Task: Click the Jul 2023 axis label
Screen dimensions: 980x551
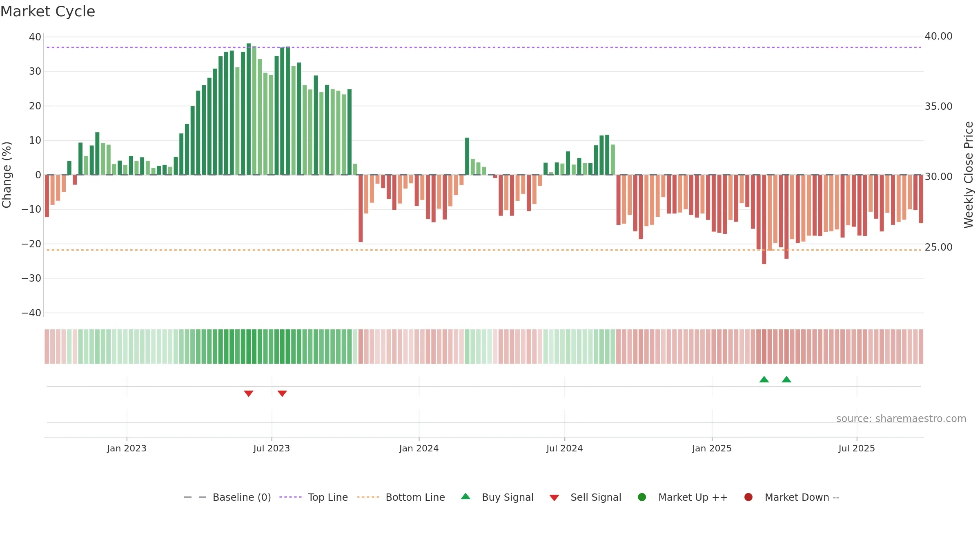Action: tap(272, 448)
